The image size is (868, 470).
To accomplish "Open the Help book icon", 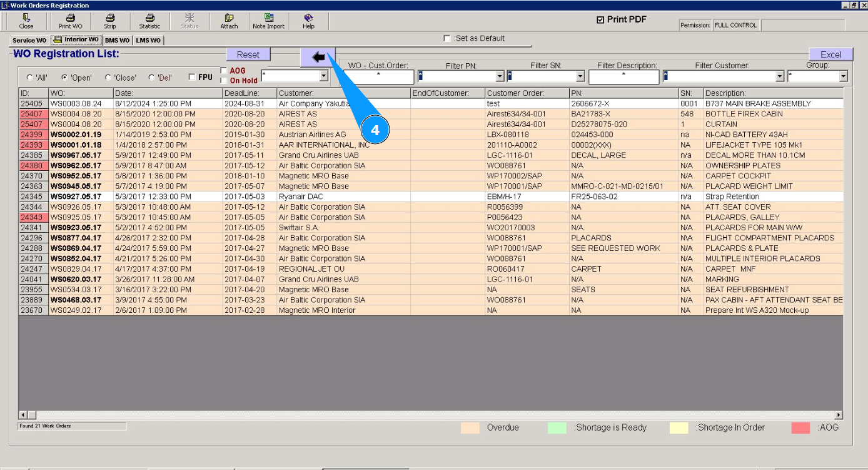I will [308, 18].
